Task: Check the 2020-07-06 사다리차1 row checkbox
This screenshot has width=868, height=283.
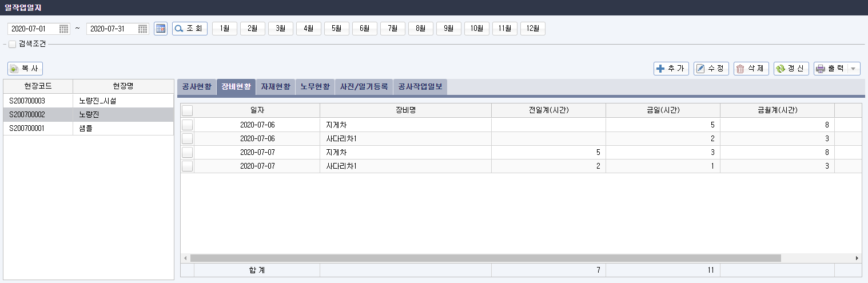Action: coord(188,138)
